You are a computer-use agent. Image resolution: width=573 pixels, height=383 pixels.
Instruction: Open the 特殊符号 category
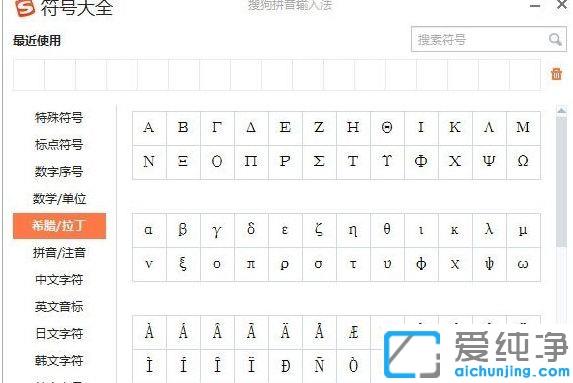pos(59,118)
